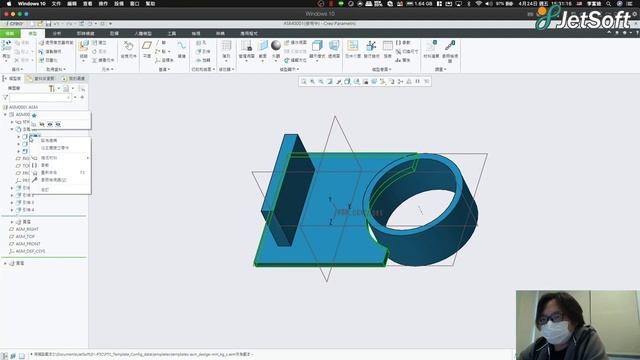
Task: Select the datum Axis (軸) tool
Action: click(161, 42)
